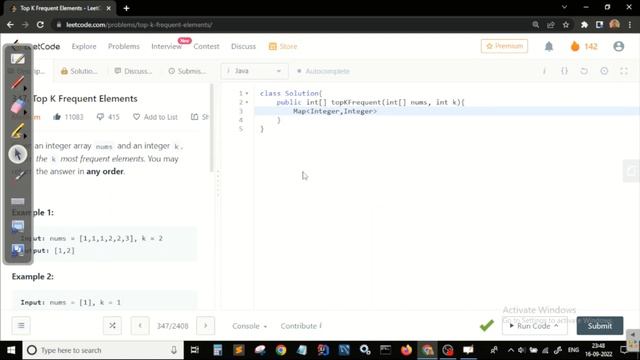Open the 415 comments bubble
Viewport: 640px width, 360px height.
pos(108,117)
